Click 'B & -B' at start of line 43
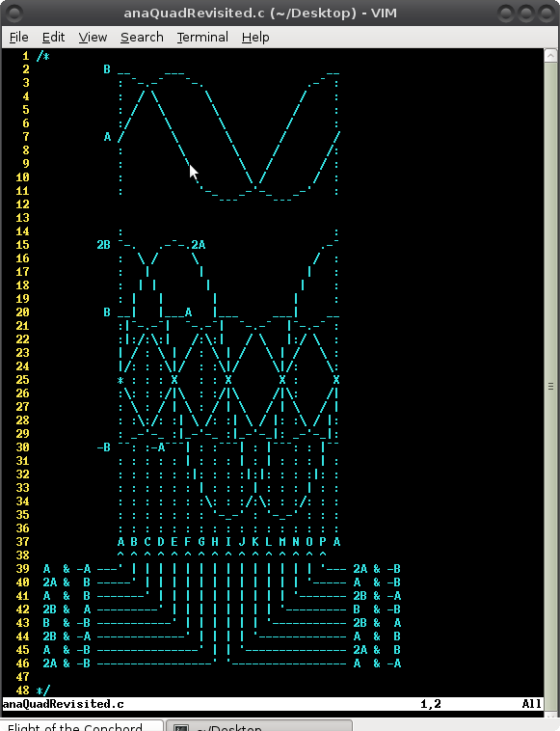560x731 pixels. (x=67, y=623)
